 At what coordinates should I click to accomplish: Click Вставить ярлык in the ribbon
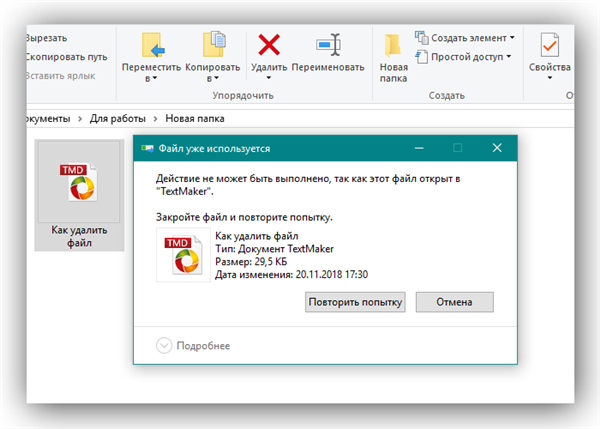(x=60, y=76)
